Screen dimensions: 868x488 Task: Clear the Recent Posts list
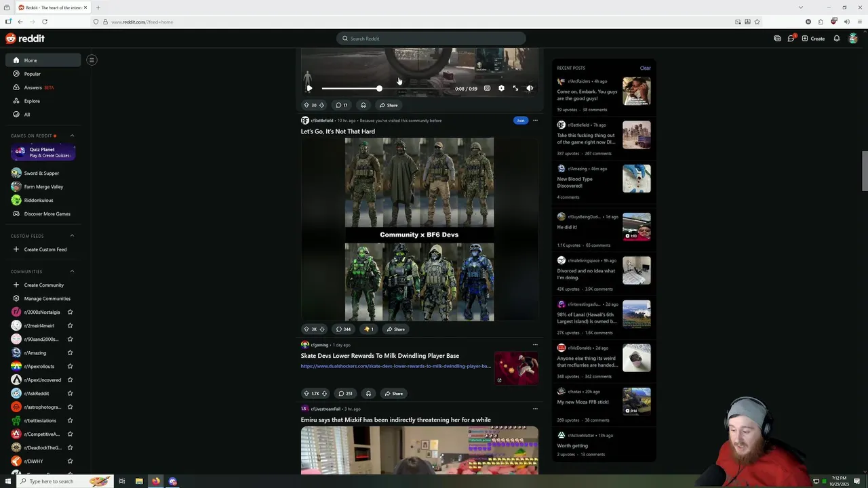tap(645, 68)
